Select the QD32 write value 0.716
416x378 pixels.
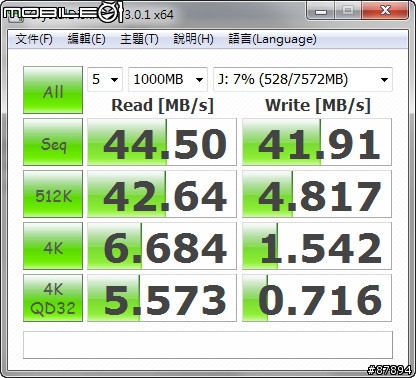tap(317, 298)
